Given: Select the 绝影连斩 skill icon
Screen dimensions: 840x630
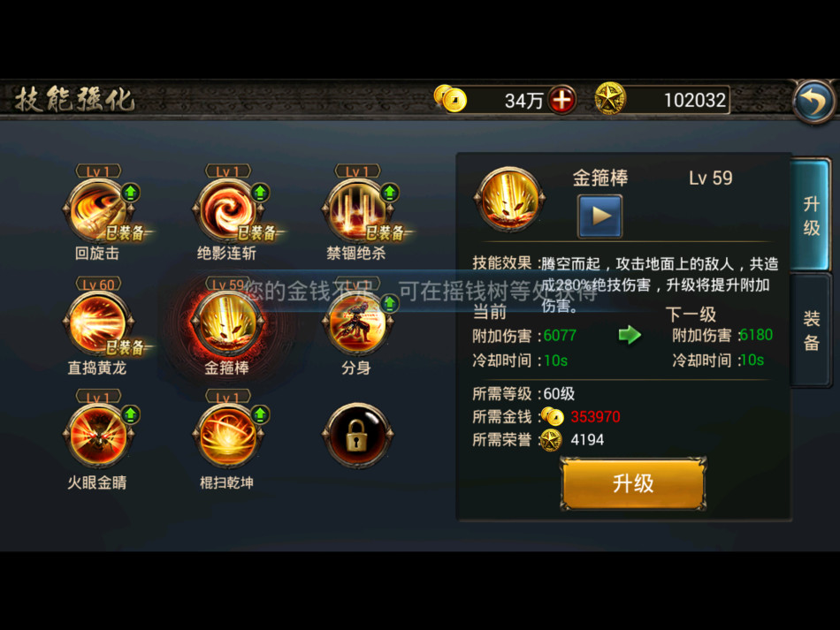Looking at the screenshot, I should (228, 211).
